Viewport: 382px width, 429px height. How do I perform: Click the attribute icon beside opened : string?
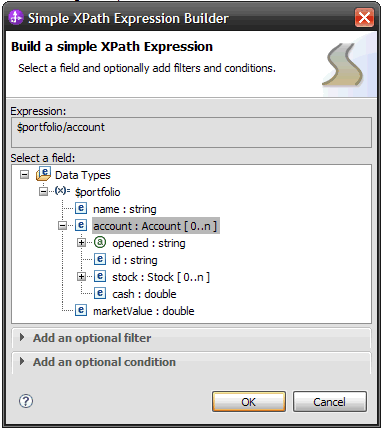click(x=100, y=242)
